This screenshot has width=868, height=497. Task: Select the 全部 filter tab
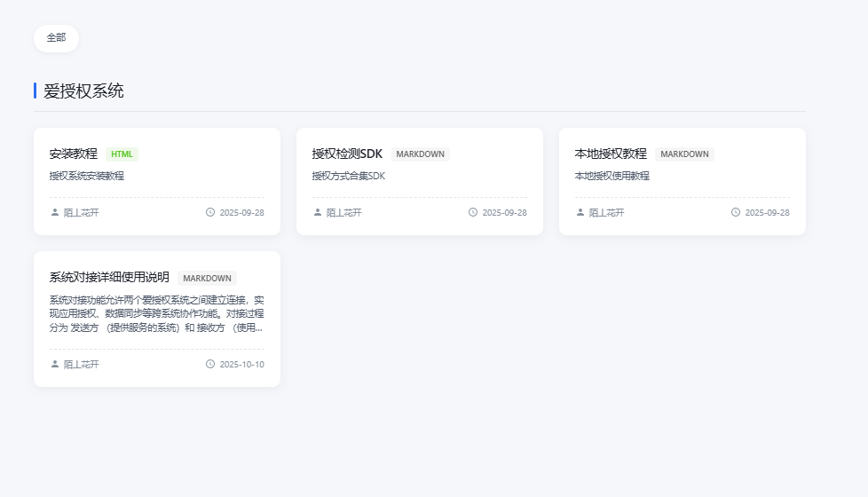pos(56,38)
